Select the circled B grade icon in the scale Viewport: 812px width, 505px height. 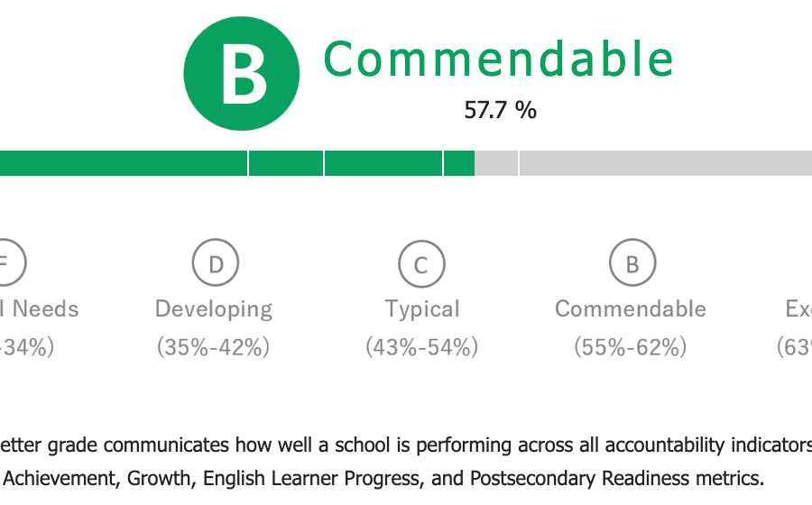point(632,262)
